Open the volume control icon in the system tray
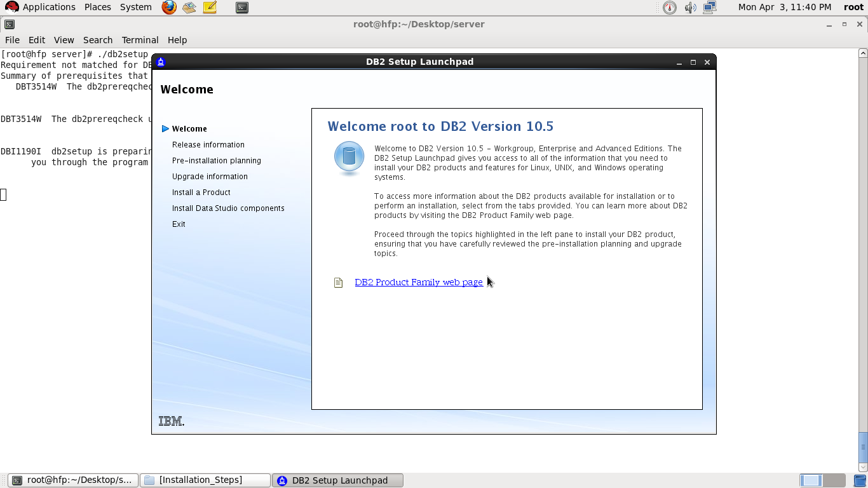 (690, 8)
